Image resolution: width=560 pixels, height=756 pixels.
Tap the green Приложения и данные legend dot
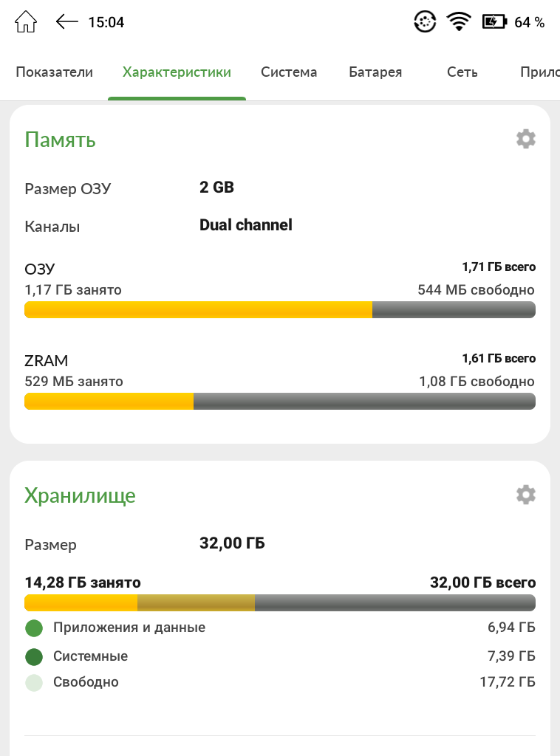tap(34, 628)
